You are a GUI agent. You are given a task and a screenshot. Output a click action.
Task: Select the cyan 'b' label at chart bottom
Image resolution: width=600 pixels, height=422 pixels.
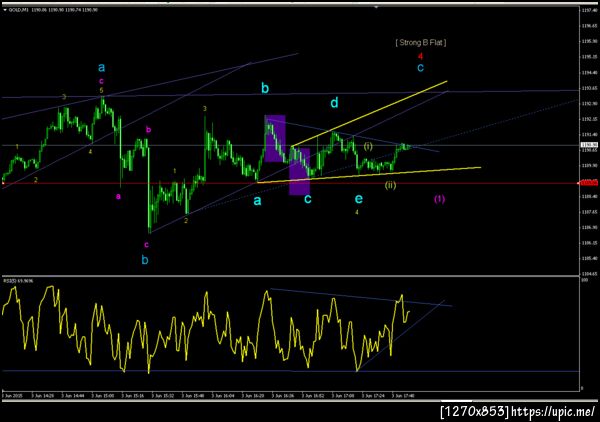point(145,260)
